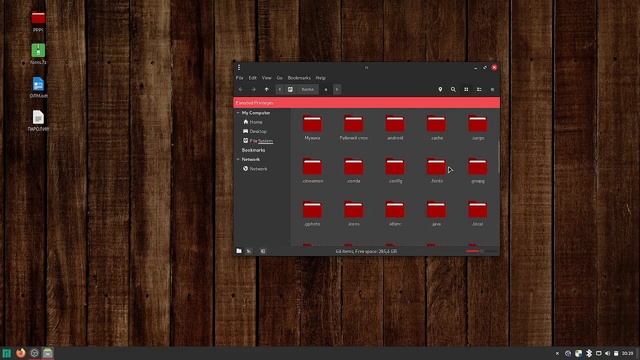Viewport: 640px width, 360px height.
Task: Click the path bar left scroll arrow
Action: point(280,89)
